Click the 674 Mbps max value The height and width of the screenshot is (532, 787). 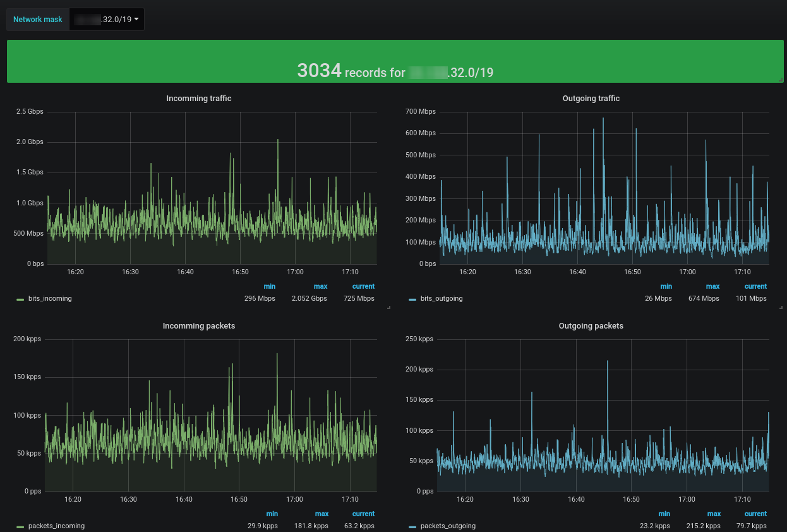[704, 299]
